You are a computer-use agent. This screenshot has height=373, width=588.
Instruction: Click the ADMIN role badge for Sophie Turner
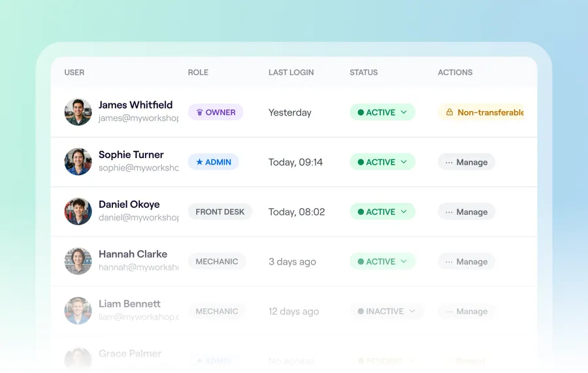pos(214,162)
